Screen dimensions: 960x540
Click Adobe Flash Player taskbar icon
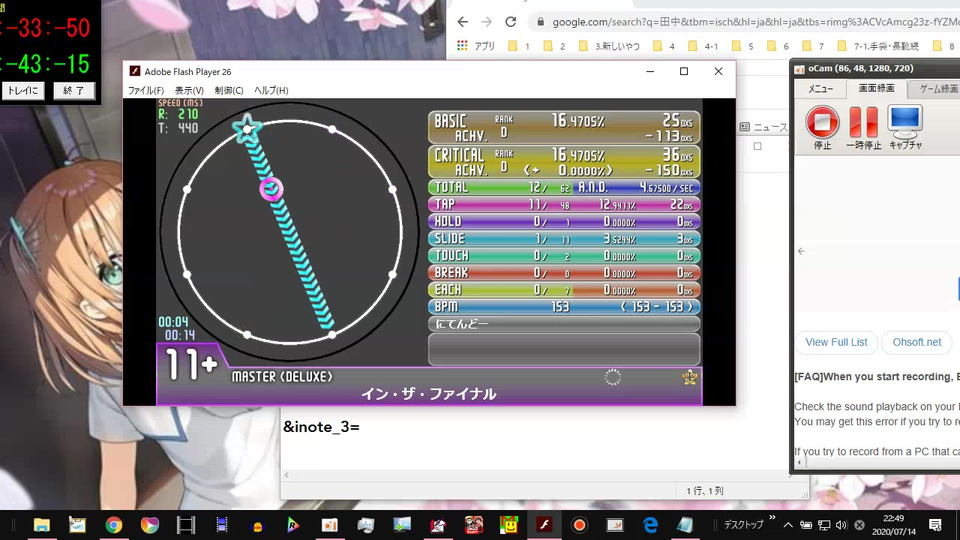point(544,525)
